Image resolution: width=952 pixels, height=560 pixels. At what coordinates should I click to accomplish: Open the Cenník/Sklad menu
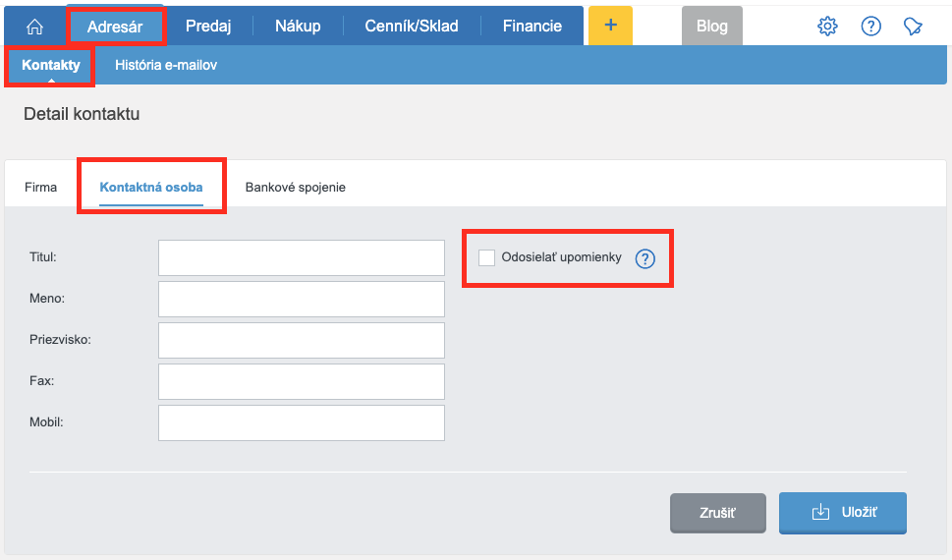(x=411, y=27)
